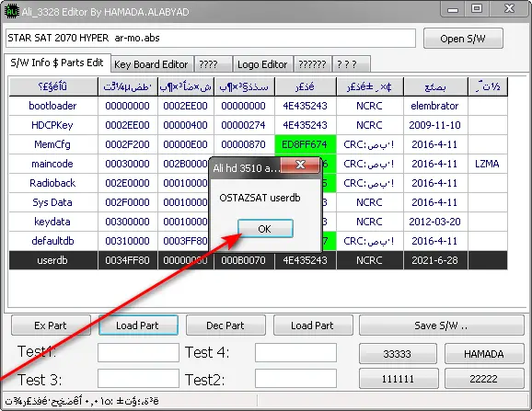
Task: Click the Dec Part button
Action: pyautogui.click(x=226, y=325)
